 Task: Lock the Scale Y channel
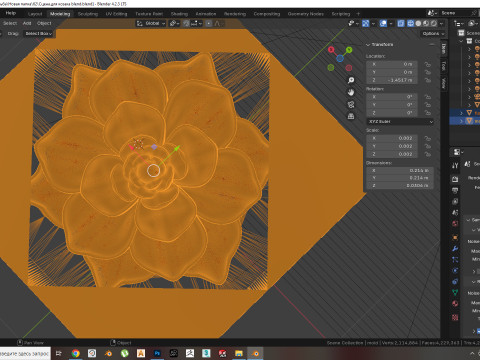tap(427, 146)
